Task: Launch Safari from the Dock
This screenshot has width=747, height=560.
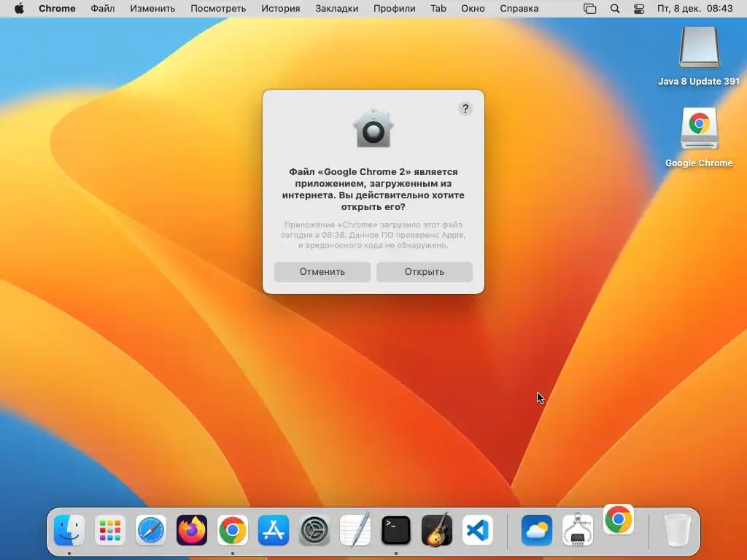Action: [x=151, y=530]
